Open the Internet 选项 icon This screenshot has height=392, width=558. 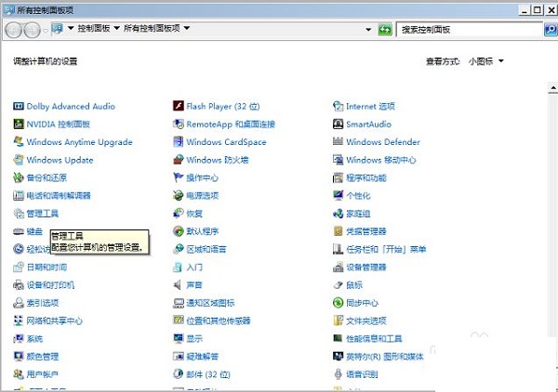tap(338, 106)
